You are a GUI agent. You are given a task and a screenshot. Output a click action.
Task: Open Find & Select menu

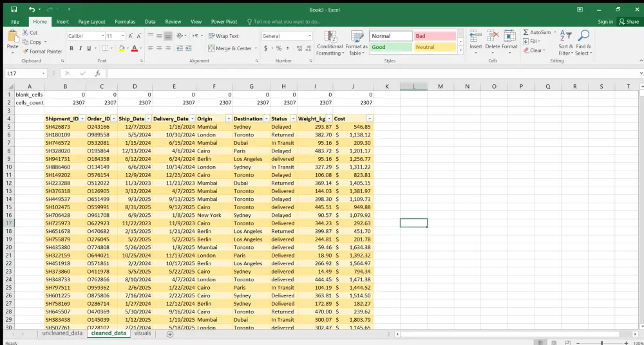pyautogui.click(x=583, y=43)
